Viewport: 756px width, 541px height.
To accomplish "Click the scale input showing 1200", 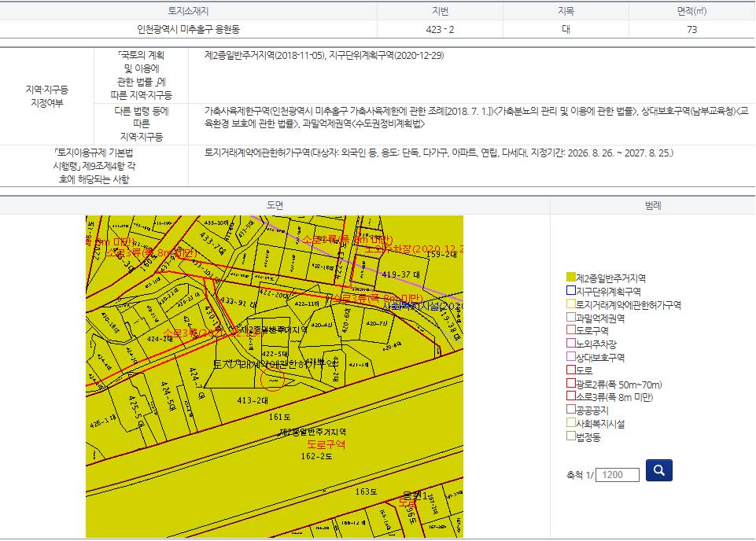I will (x=617, y=475).
